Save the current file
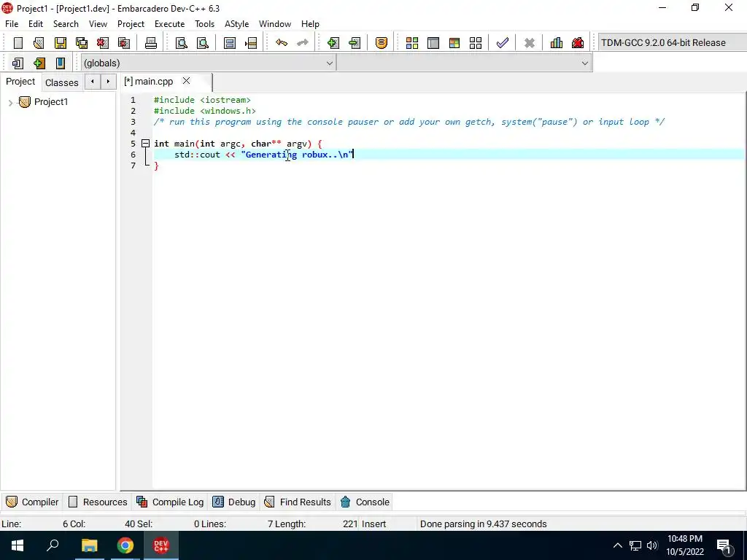The image size is (747, 560). point(60,43)
